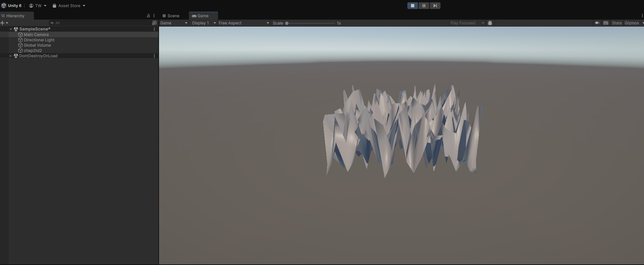This screenshot has width=644, height=265.
Task: Click the Game view Scale slider handle
Action: (287, 23)
